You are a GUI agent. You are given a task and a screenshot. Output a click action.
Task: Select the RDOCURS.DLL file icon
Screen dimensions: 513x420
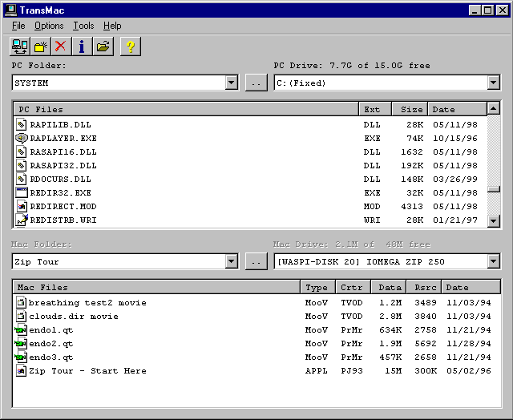[x=22, y=180]
